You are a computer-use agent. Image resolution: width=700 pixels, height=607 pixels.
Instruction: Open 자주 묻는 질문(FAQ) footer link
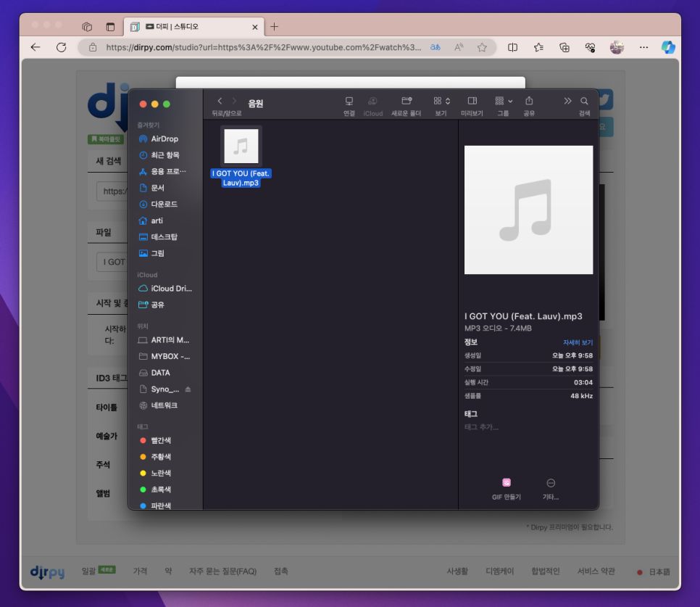pos(222,571)
